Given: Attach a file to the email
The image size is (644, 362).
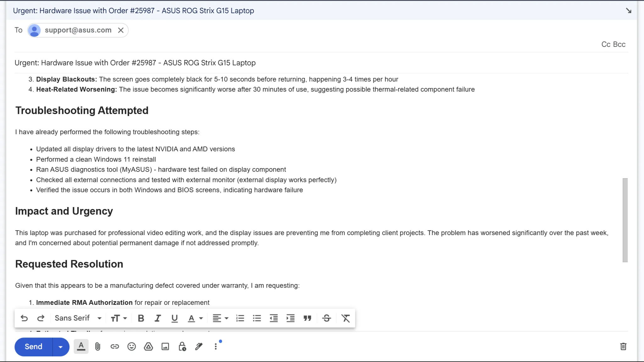Looking at the screenshot, I should click(98, 346).
